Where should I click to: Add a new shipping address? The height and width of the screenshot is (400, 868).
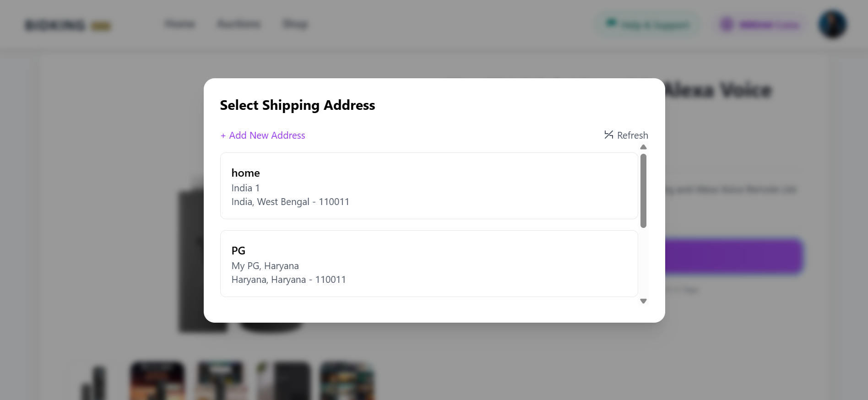(x=262, y=135)
